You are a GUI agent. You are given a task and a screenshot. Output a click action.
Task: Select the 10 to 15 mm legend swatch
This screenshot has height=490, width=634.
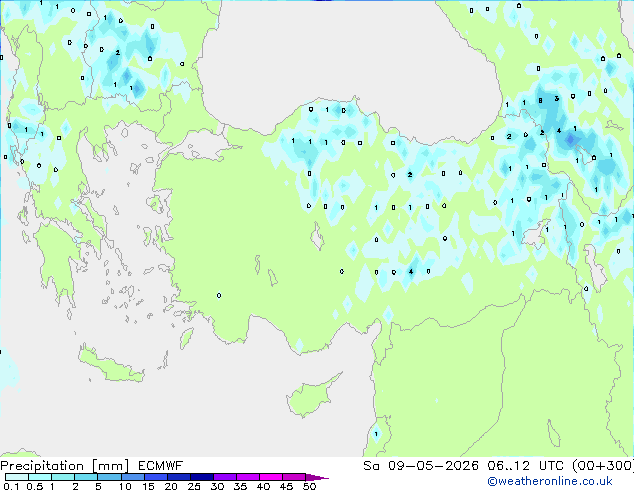tap(132, 477)
